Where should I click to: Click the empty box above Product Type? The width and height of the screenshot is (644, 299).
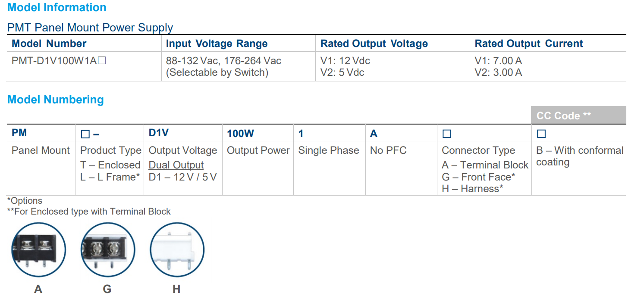pos(85,134)
